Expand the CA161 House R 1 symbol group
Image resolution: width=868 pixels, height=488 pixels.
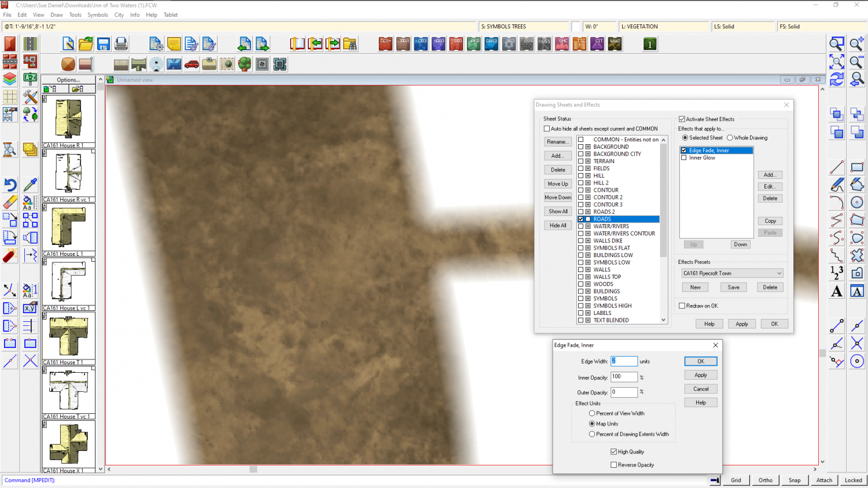45,100
